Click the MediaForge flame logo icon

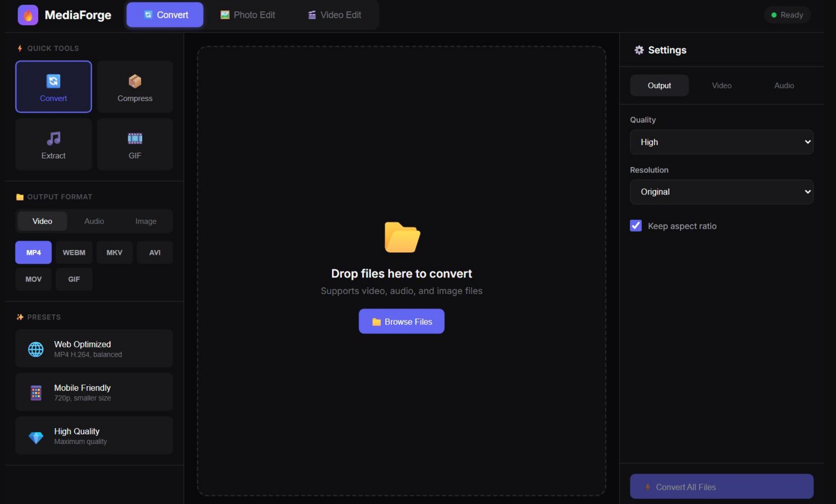(x=27, y=15)
